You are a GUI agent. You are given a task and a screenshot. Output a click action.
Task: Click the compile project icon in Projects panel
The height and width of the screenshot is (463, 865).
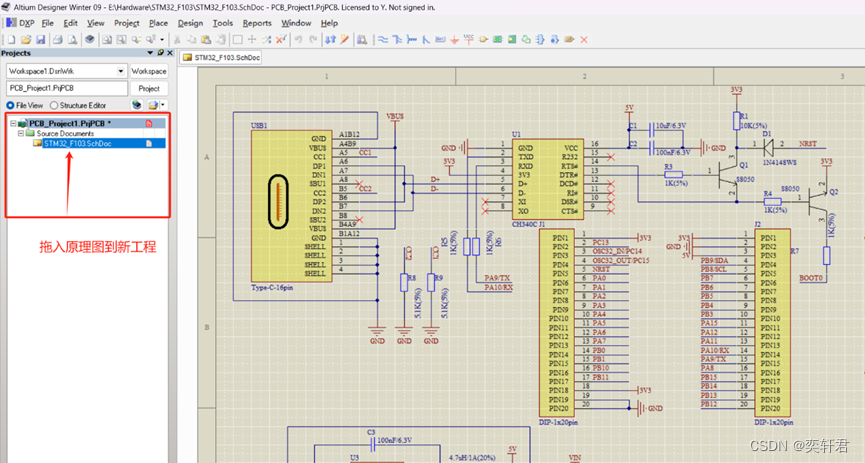point(137,105)
